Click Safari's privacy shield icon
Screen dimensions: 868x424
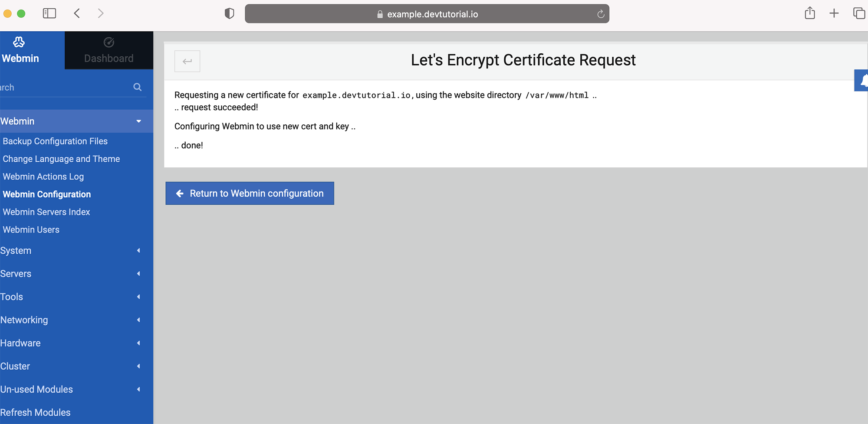[x=230, y=14]
